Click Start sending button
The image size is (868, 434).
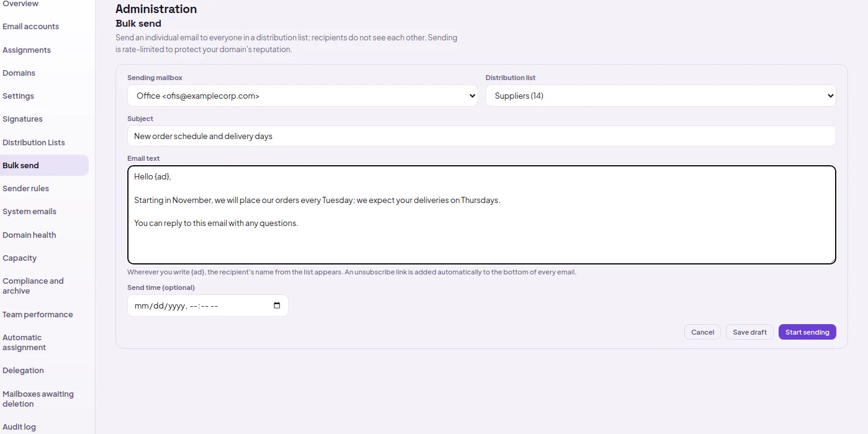point(807,332)
